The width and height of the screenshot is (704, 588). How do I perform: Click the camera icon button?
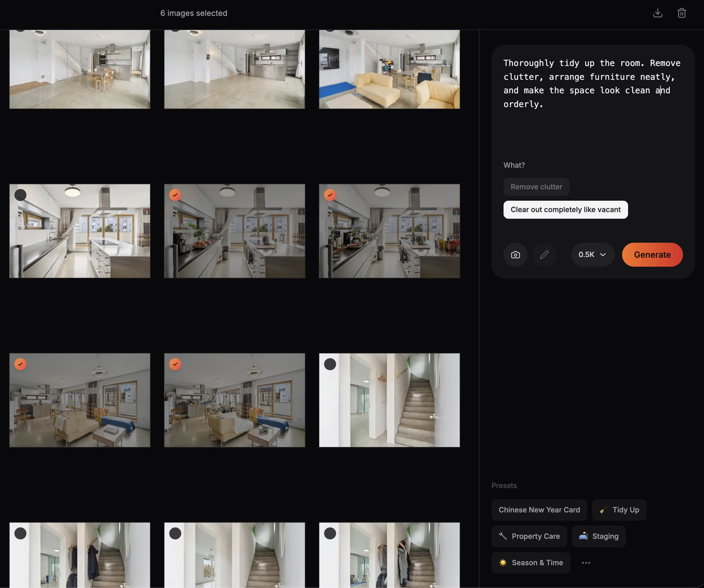pyautogui.click(x=515, y=255)
